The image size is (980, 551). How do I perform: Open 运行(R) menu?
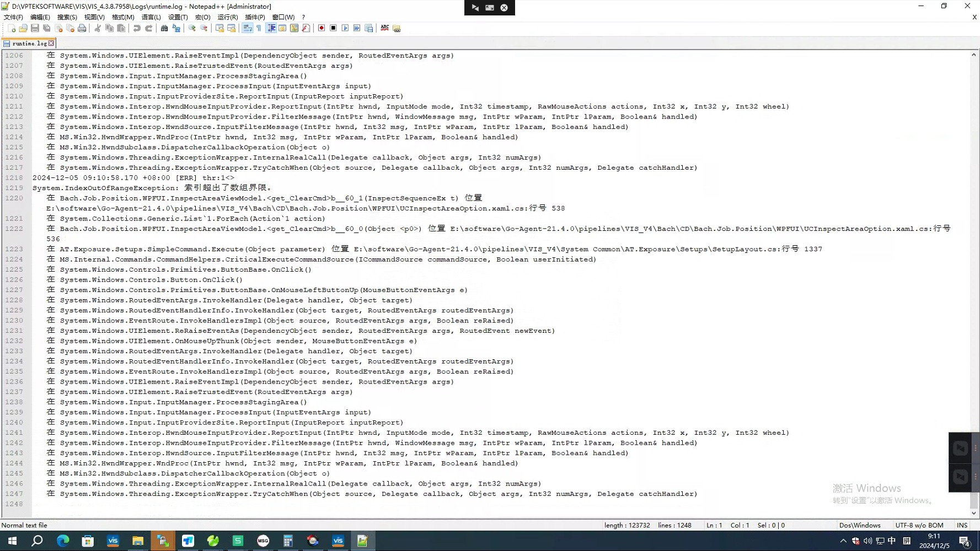[228, 17]
